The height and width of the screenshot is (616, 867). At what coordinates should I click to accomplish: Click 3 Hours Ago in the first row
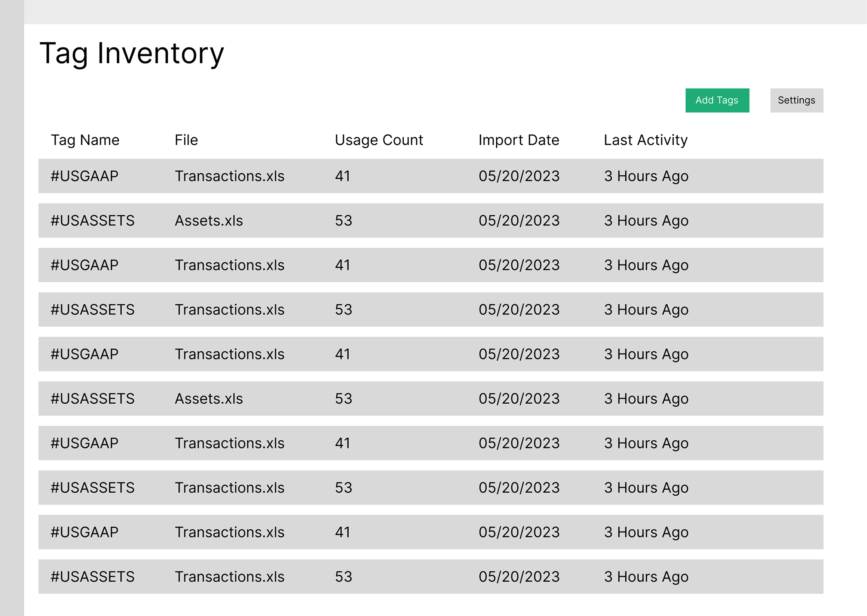pos(646,176)
